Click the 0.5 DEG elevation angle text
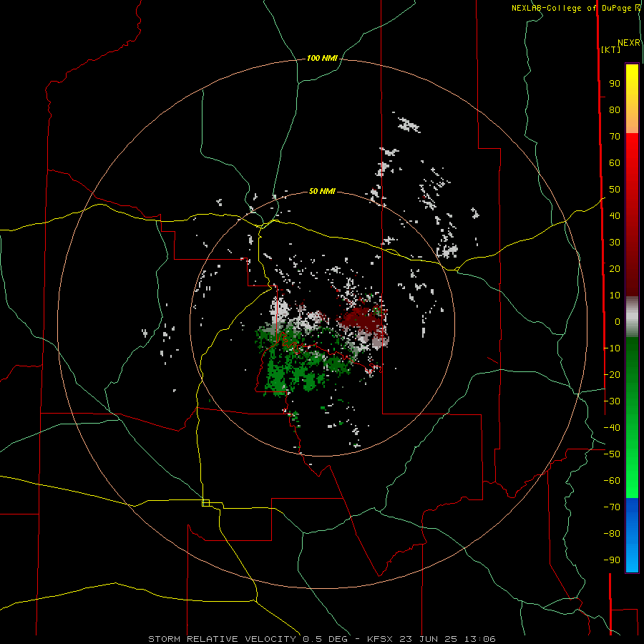644x644 pixels. 325,639
